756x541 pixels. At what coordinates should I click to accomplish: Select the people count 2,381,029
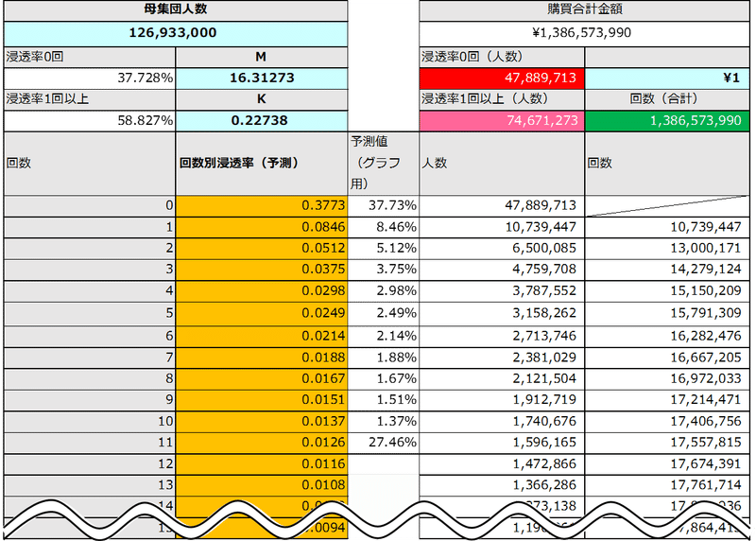click(502, 358)
